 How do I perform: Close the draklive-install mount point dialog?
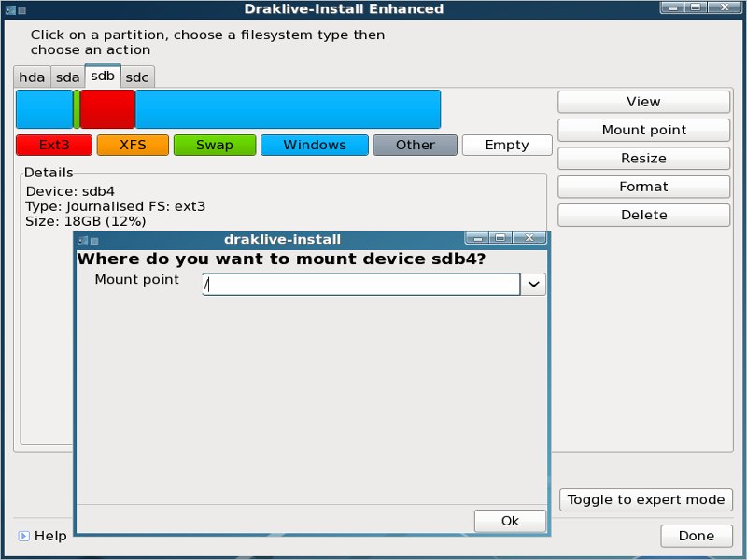pyautogui.click(x=530, y=239)
